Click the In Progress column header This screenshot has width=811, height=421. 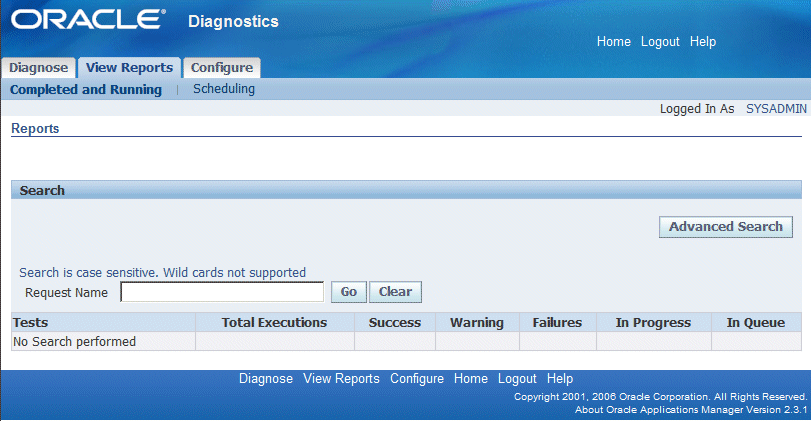pyautogui.click(x=653, y=322)
